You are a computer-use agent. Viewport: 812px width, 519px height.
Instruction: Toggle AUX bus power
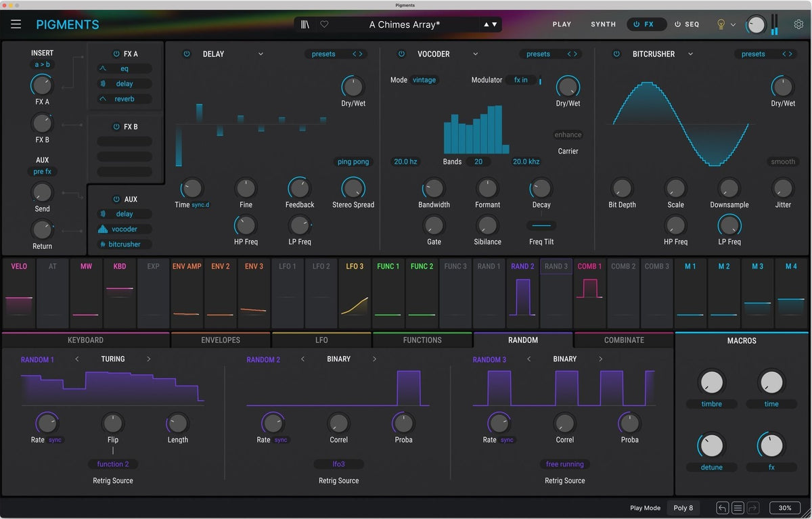116,199
